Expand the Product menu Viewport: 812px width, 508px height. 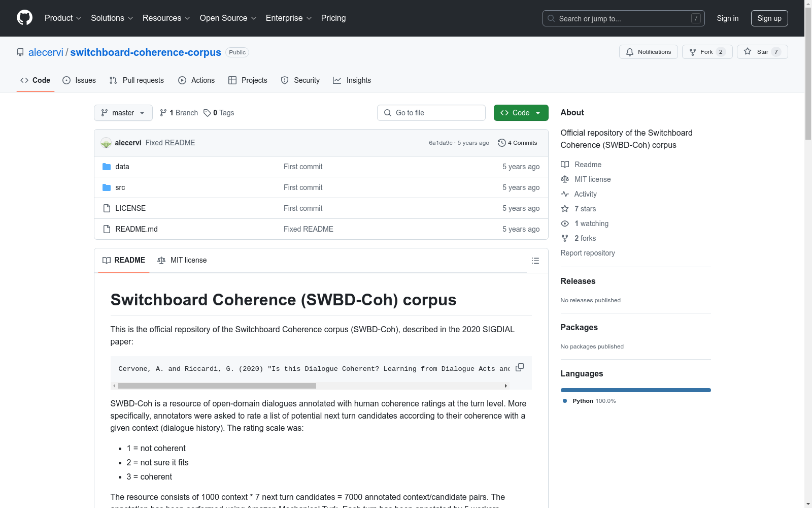(x=63, y=18)
